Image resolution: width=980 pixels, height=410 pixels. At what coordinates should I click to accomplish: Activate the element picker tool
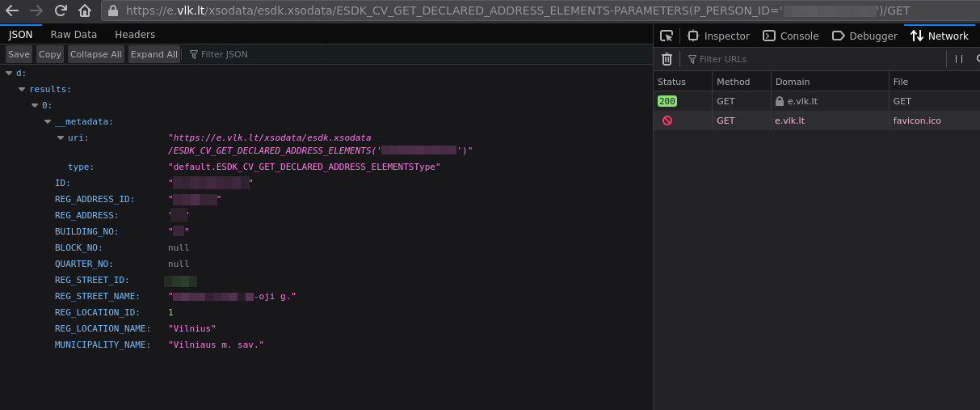pyautogui.click(x=667, y=36)
